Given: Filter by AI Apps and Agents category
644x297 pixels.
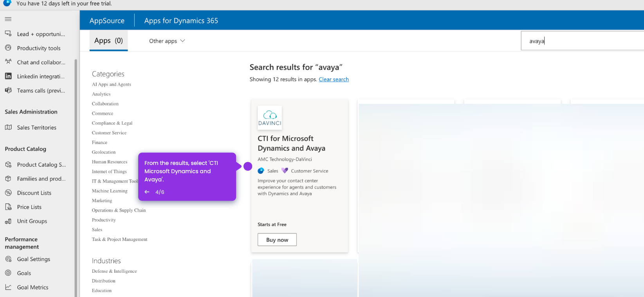Looking at the screenshot, I should click(x=112, y=84).
